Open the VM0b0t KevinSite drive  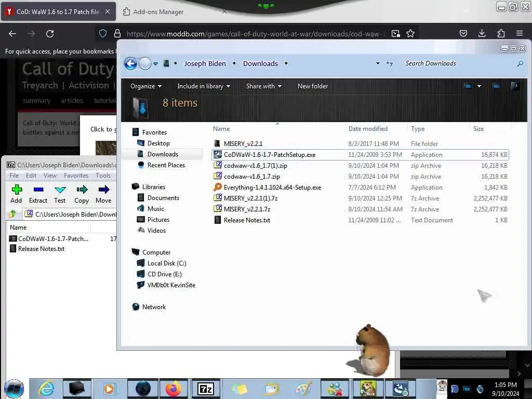coord(171,285)
